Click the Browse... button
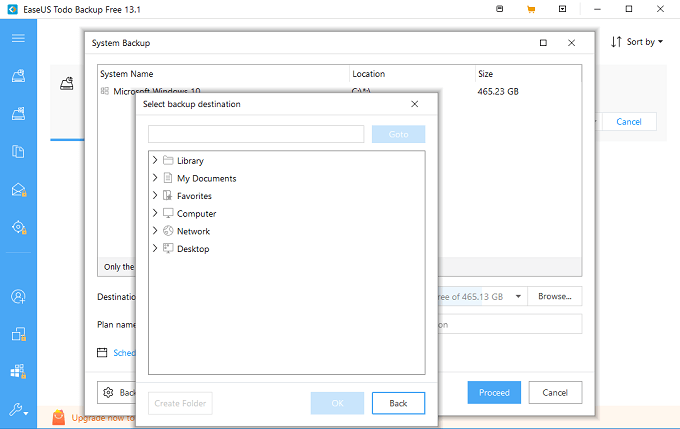 [x=555, y=297]
